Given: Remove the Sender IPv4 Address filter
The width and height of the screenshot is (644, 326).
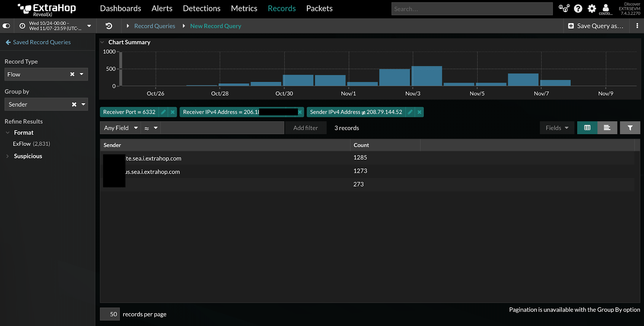Looking at the screenshot, I should 419,112.
